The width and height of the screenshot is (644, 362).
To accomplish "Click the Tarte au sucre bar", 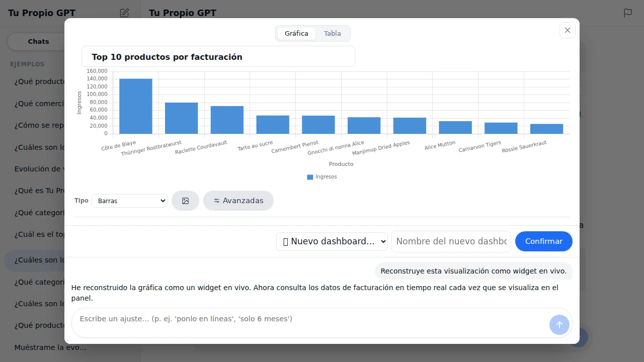I will tap(273, 125).
